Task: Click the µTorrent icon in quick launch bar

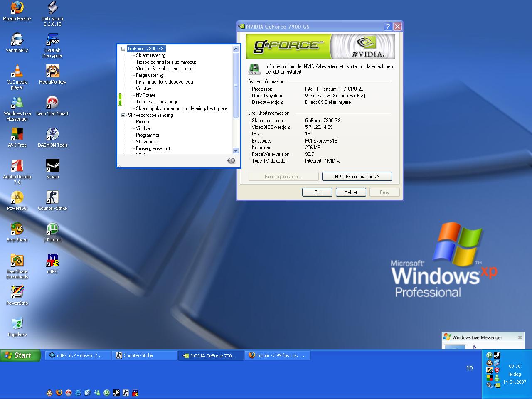Action: [107, 392]
